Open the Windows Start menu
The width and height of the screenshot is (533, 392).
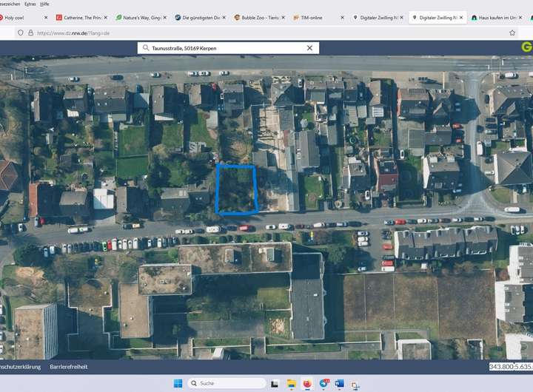(178, 383)
